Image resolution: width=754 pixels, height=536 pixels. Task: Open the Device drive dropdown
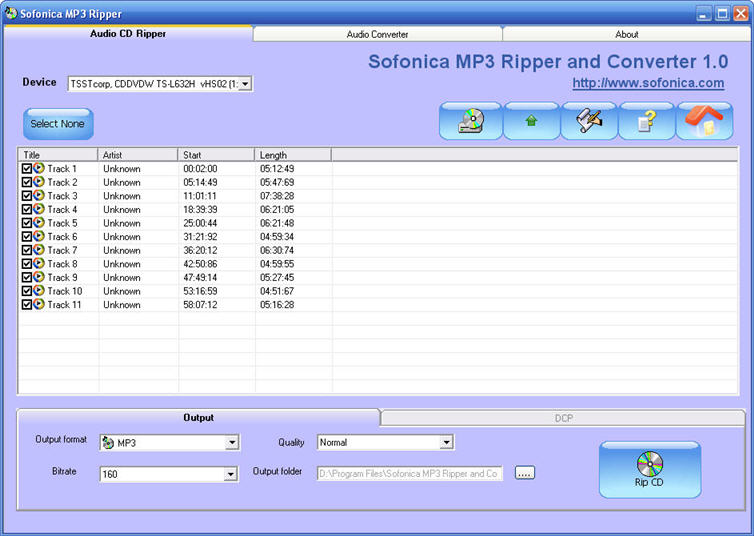[246, 84]
